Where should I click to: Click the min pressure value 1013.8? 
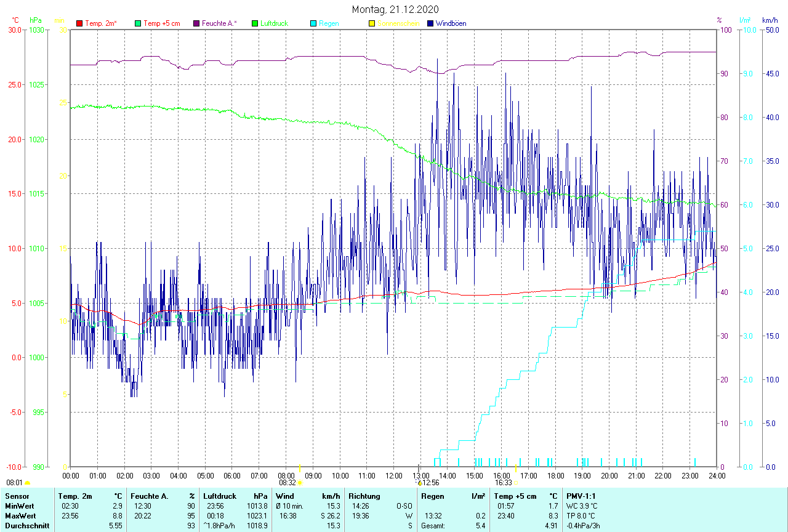pyautogui.click(x=259, y=506)
